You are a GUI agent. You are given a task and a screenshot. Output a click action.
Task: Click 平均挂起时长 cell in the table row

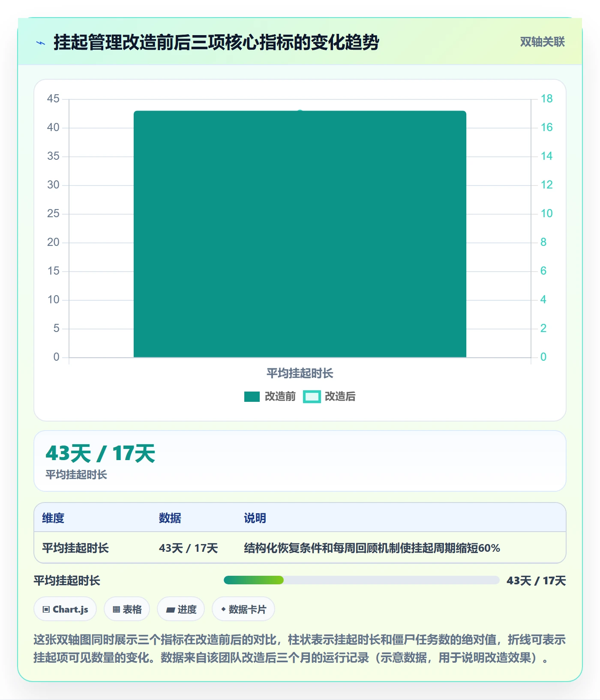tap(75, 548)
